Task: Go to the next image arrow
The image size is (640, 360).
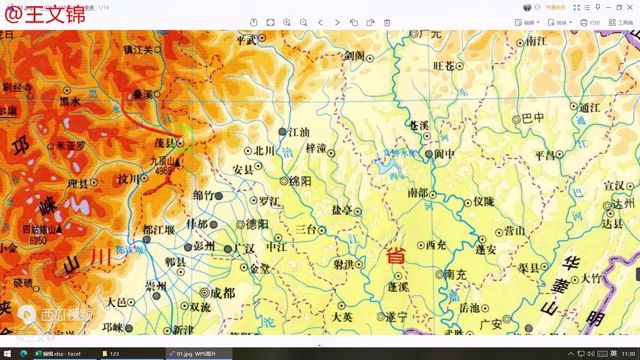Action: coord(337,22)
